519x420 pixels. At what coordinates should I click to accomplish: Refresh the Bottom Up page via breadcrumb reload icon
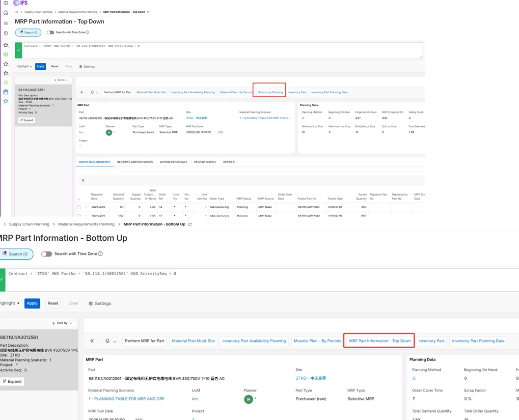tap(190, 224)
